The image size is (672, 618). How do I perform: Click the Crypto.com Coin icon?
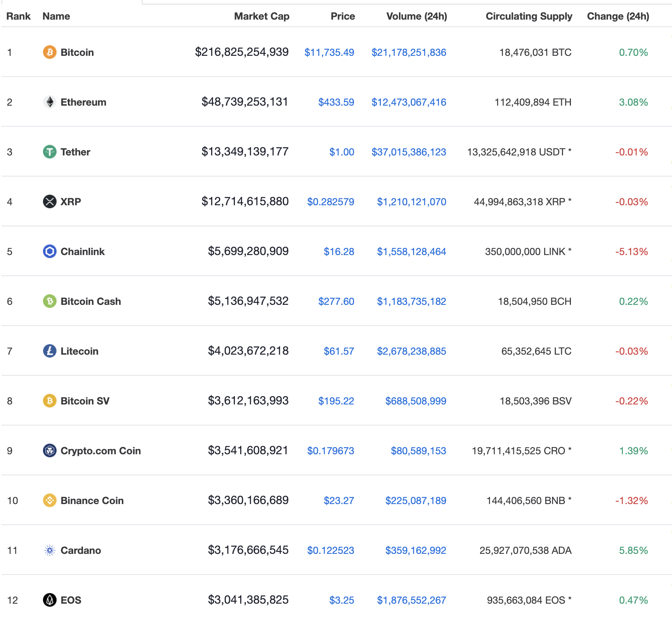49,450
